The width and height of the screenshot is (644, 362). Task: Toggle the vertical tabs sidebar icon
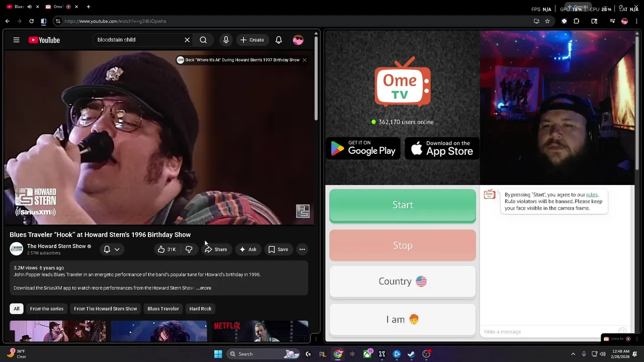tap(43, 21)
